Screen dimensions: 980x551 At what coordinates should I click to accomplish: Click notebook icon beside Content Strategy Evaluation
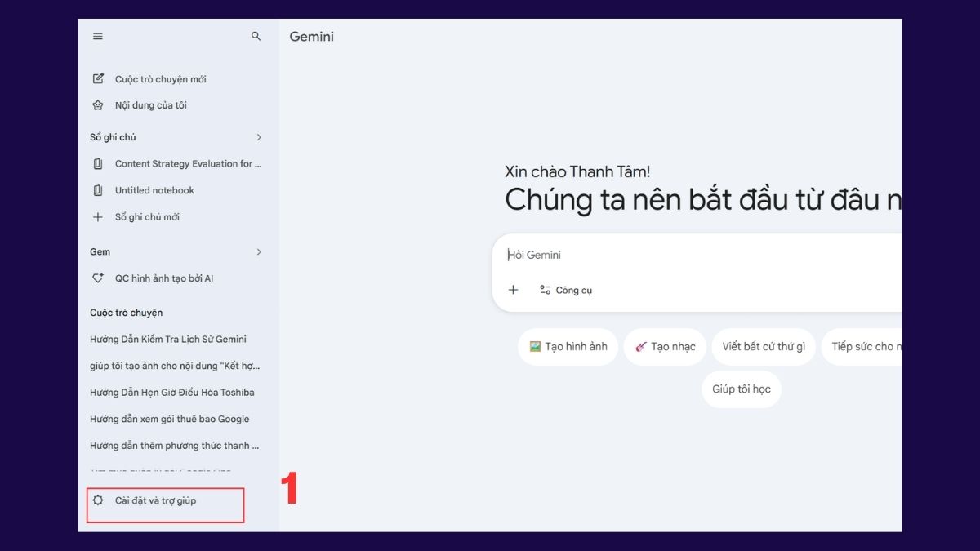click(98, 164)
